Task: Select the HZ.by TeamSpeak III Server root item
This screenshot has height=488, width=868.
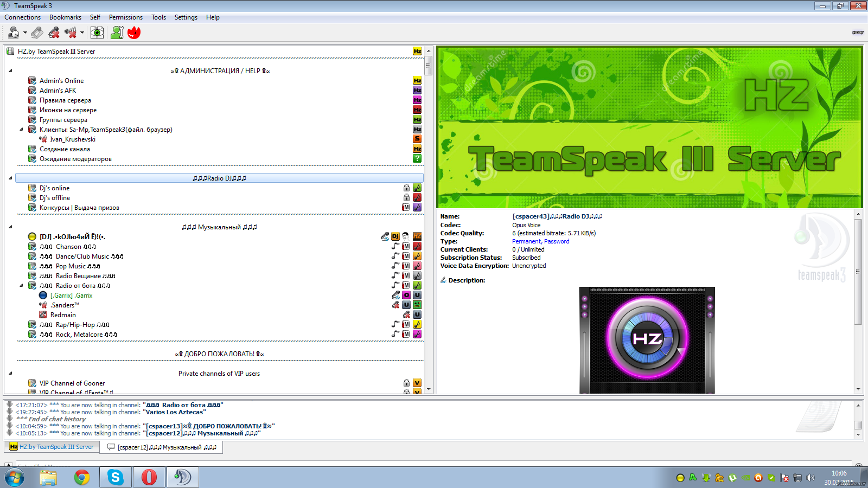Action: [x=56, y=52]
